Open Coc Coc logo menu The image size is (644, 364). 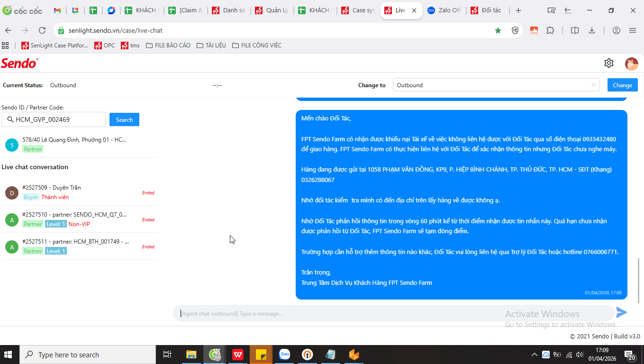pos(22,10)
